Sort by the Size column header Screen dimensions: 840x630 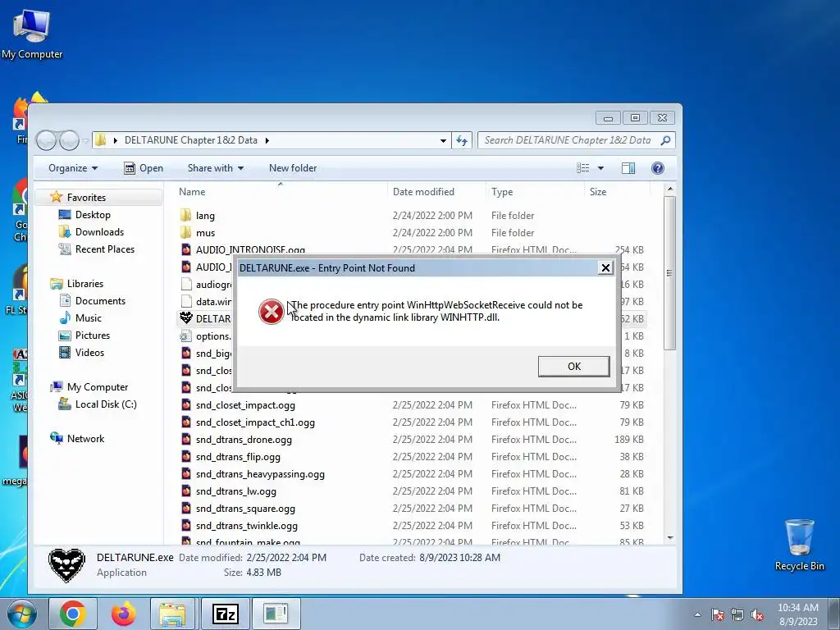598,192
